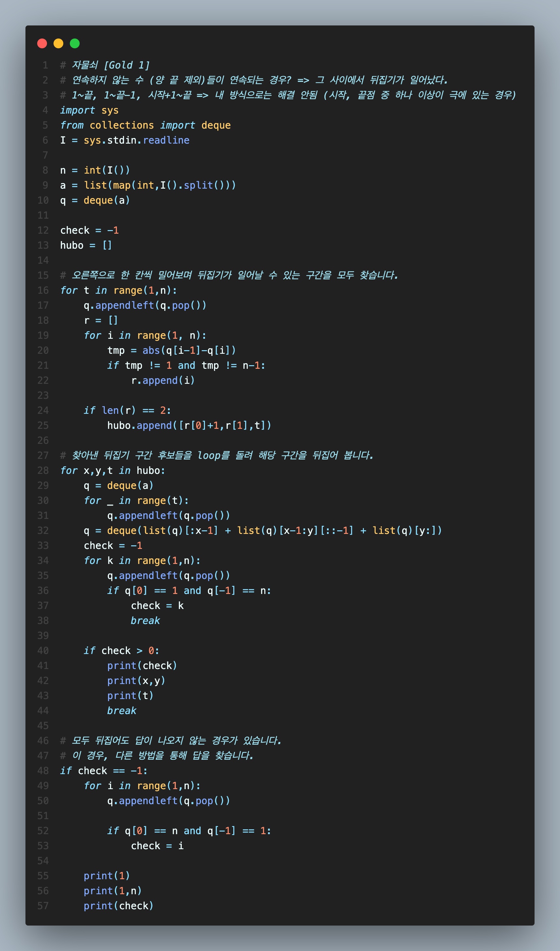This screenshot has height=951, width=560.
Task: Click 'for i in range(1,n):' on line 49
Action: tap(142, 786)
